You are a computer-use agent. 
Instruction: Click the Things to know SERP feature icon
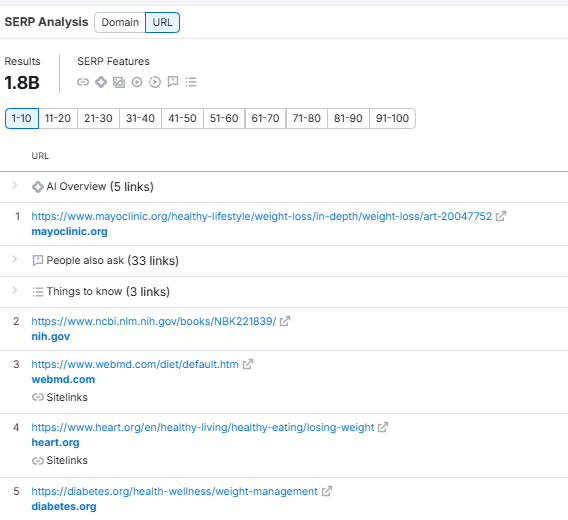coord(191,82)
